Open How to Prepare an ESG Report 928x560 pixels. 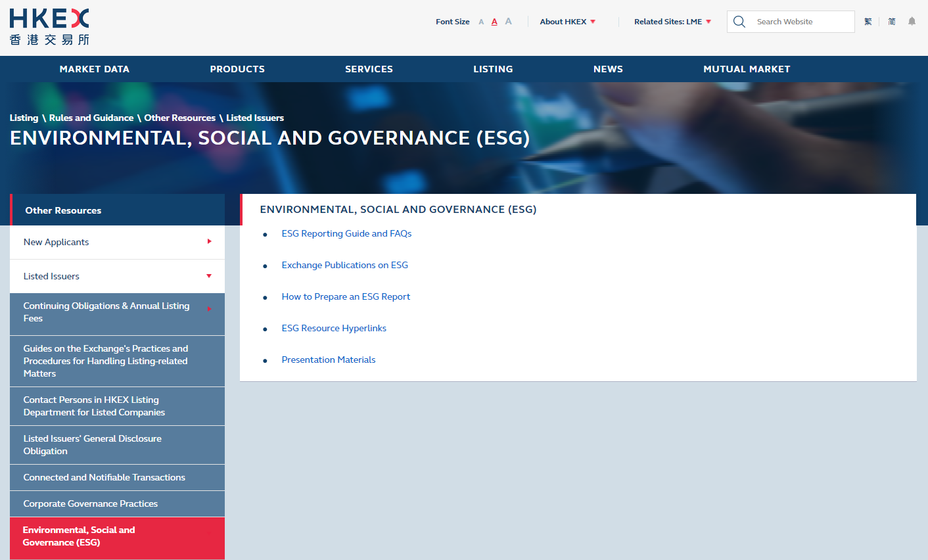pos(346,296)
